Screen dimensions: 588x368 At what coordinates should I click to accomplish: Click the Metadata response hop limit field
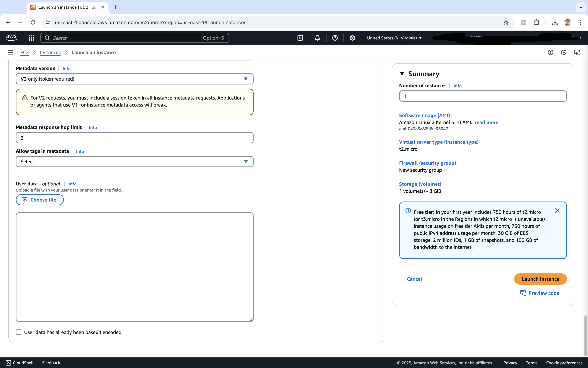point(134,138)
